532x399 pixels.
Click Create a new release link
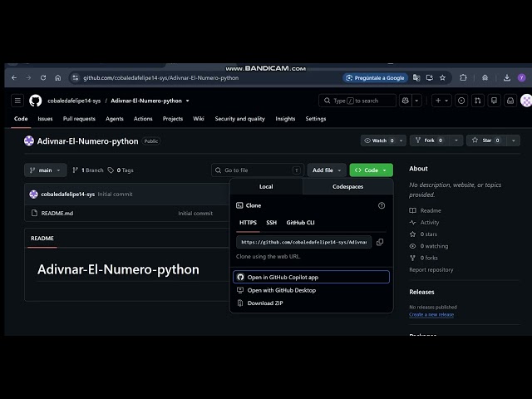coord(431,314)
